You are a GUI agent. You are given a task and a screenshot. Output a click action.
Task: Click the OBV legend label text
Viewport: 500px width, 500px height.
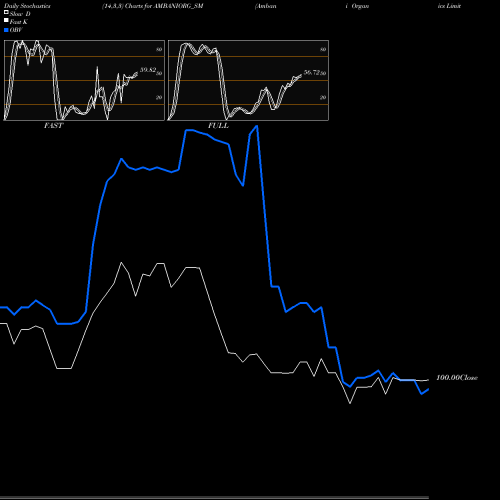click(x=16, y=30)
